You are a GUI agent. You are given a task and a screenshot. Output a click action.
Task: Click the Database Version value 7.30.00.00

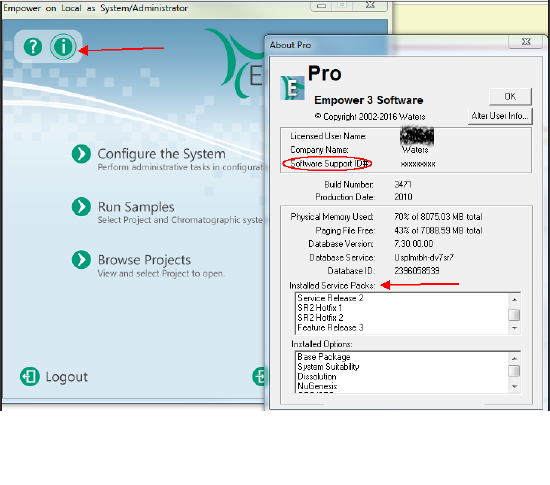[x=414, y=244]
